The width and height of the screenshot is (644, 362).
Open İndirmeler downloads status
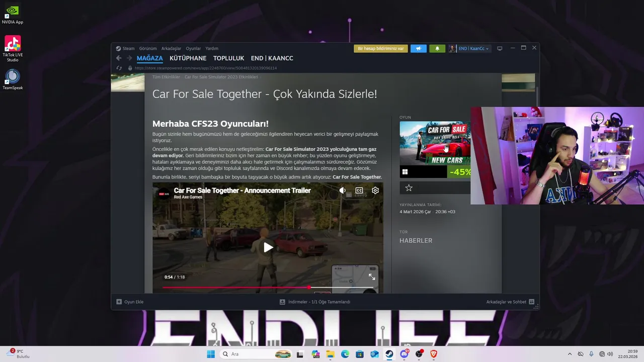click(x=315, y=302)
